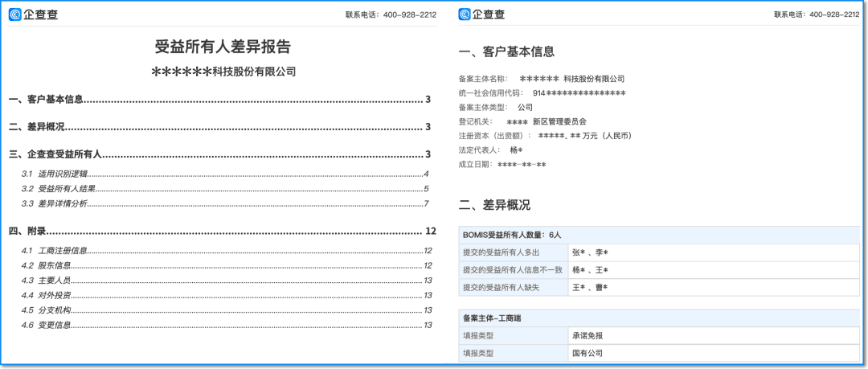Viewport: 868px width, 369px height.
Task: Jump to 四、附录 section
Action: (223, 231)
